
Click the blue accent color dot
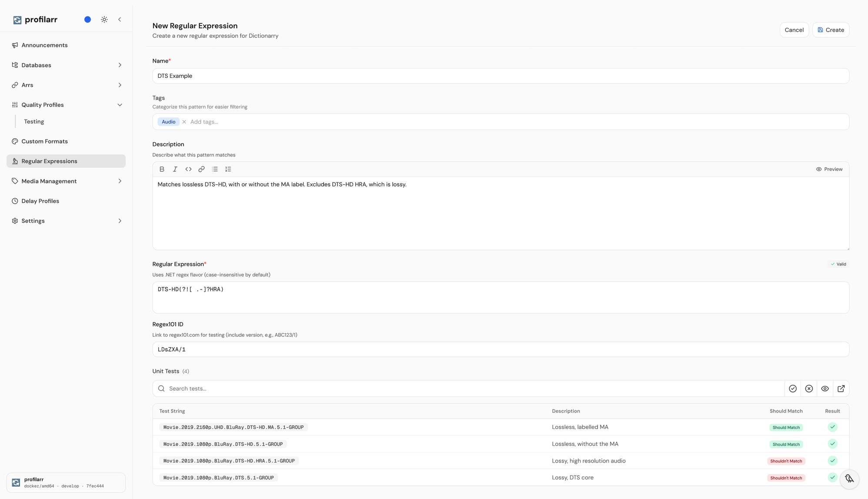coord(87,20)
